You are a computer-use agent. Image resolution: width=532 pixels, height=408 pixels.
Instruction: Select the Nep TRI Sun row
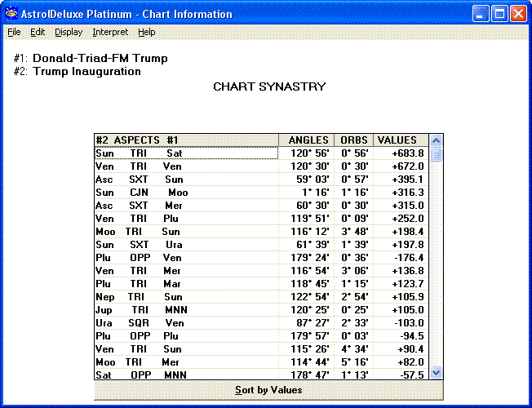261,297
